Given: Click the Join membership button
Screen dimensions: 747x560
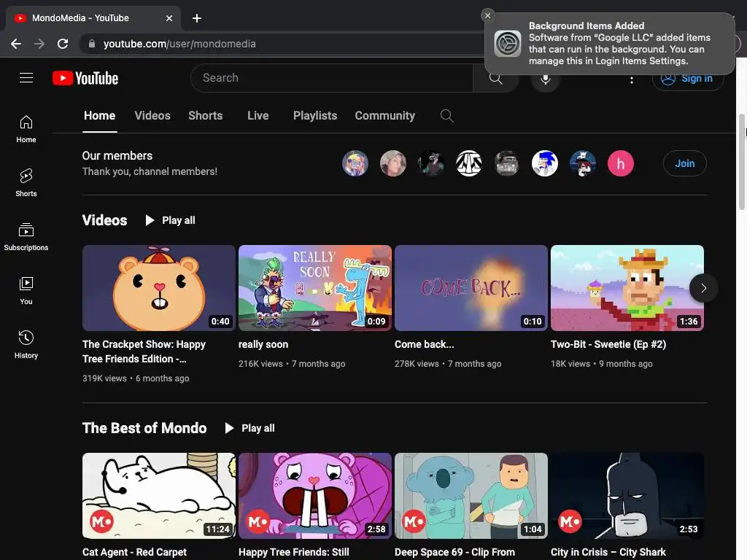Looking at the screenshot, I should [x=684, y=163].
